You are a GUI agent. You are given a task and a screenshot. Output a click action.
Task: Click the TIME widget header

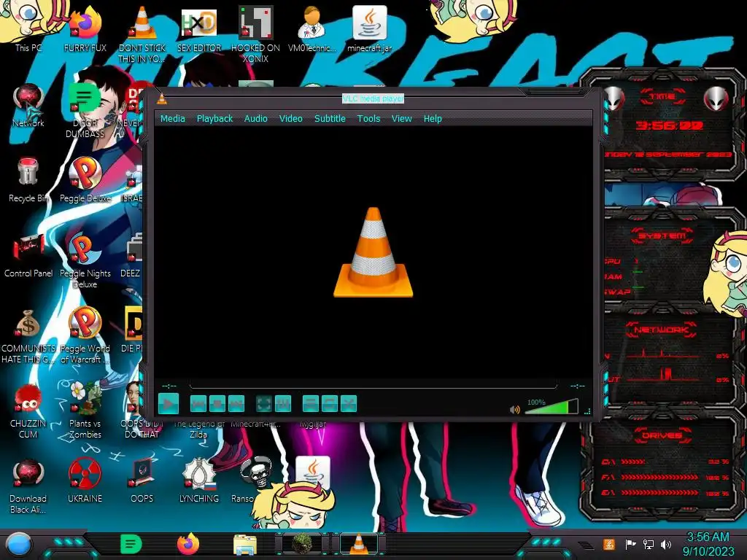point(662,97)
